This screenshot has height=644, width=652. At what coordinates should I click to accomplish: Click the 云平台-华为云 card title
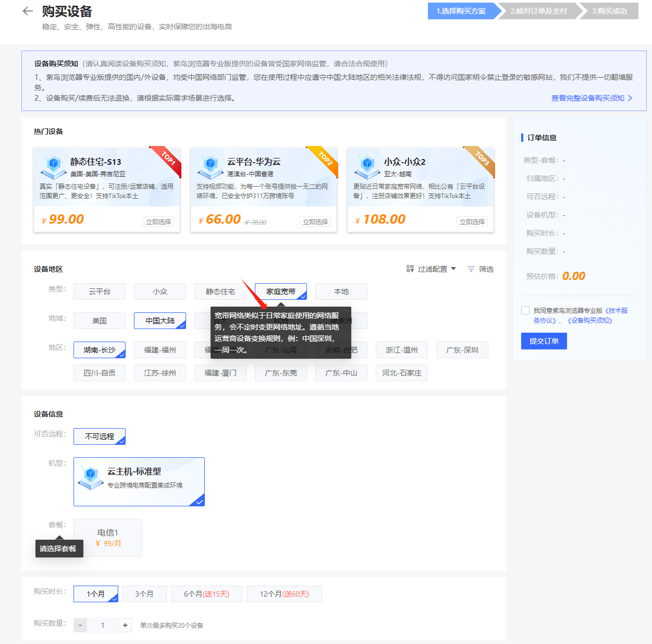[x=254, y=162]
